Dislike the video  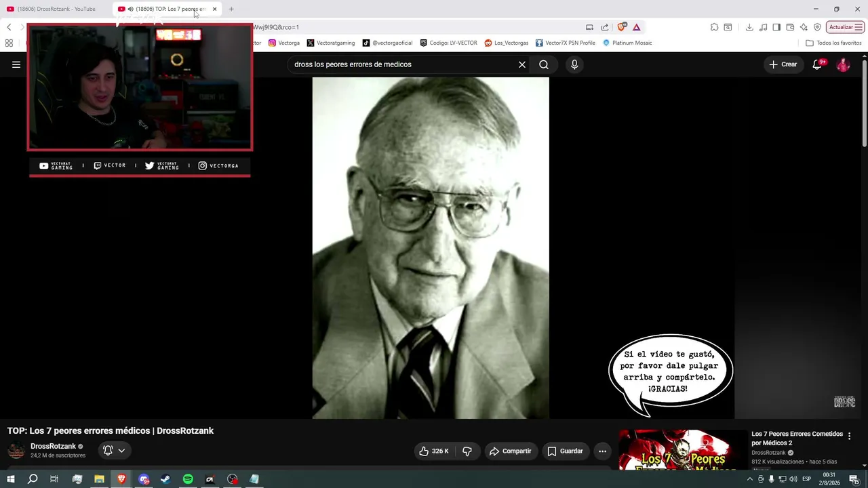tap(467, 451)
